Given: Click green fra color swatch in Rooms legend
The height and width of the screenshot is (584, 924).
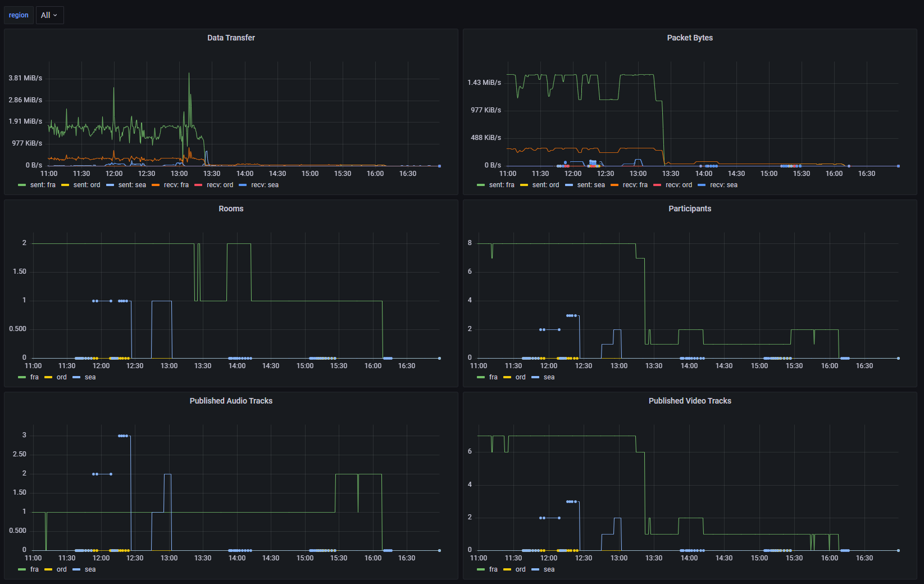Looking at the screenshot, I should (22, 377).
